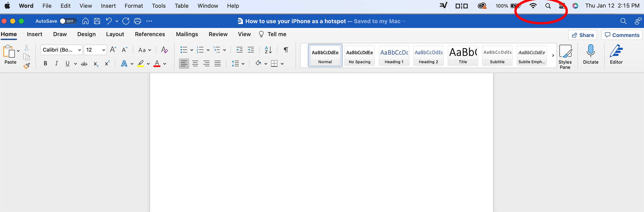This screenshot has height=212, width=644.
Task: Switch to the References tab
Action: (x=150, y=34)
